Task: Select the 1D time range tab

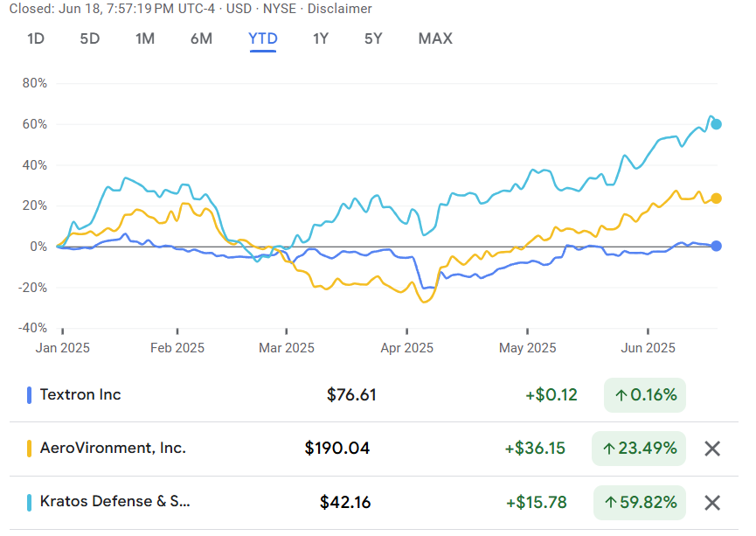Action: (36, 38)
